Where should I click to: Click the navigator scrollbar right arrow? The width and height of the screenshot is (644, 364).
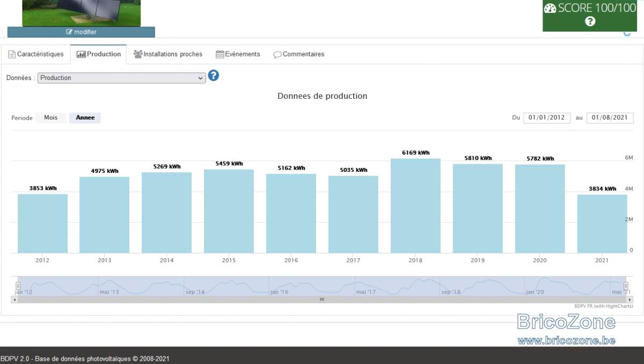pos(630,300)
